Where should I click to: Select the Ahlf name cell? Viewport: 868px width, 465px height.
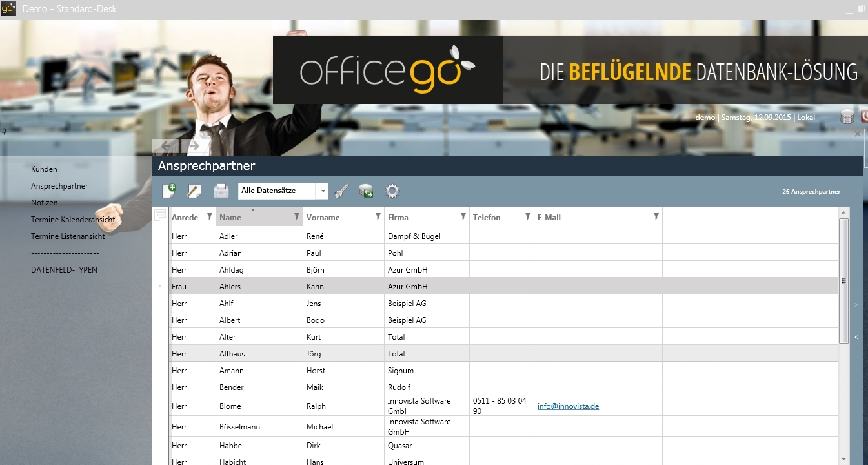259,304
